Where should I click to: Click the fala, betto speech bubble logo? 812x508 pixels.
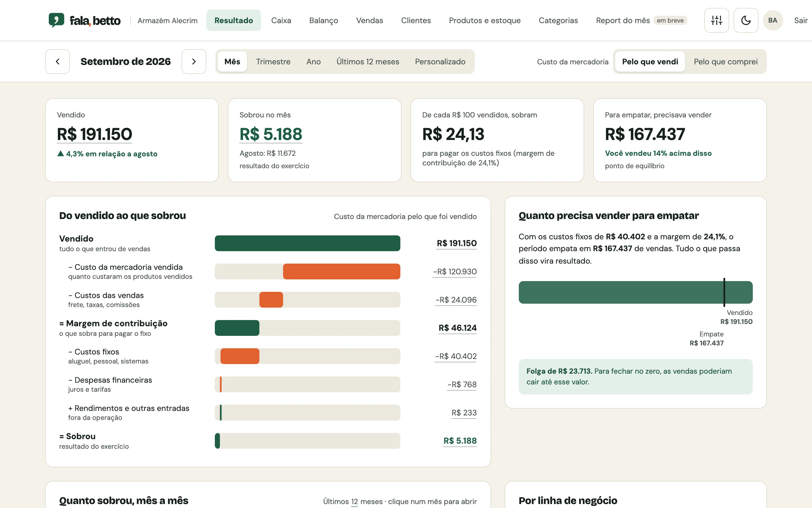56,20
